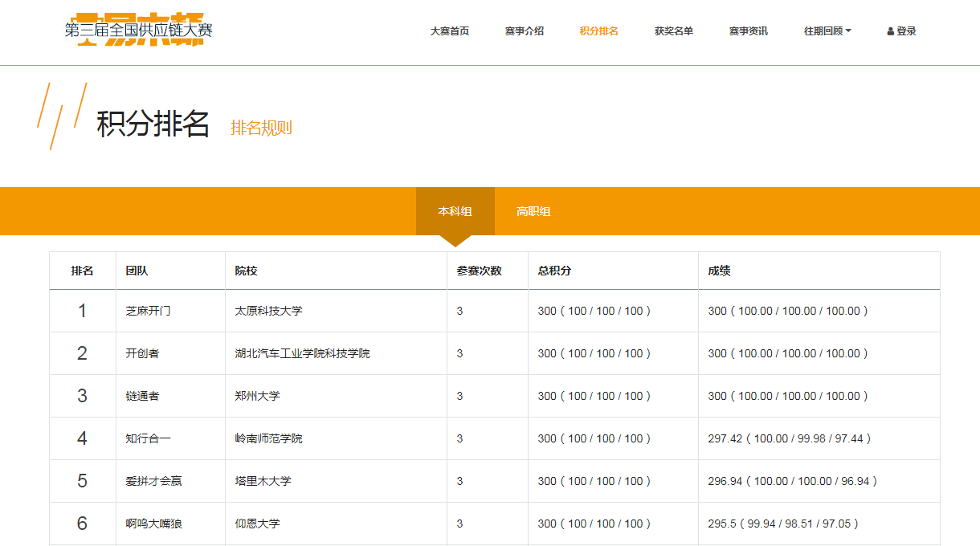Select the 知行合一 team row
This screenshot has width=980, height=546.
click(148, 439)
